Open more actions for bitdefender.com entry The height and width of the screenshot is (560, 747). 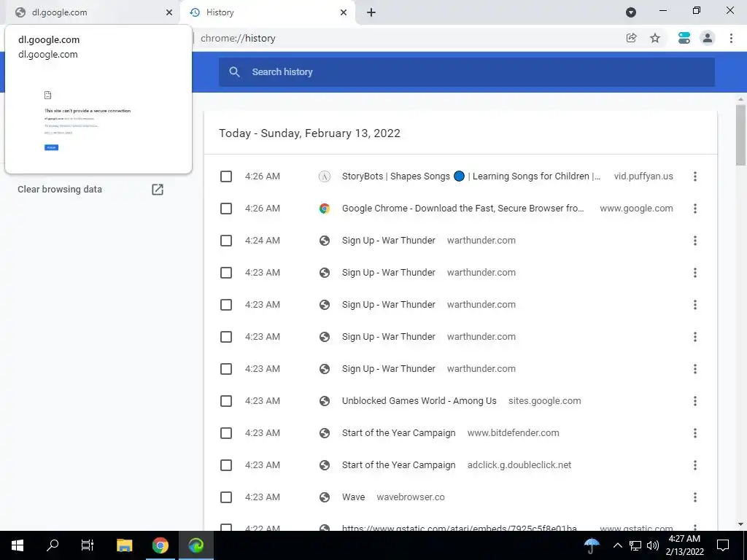[x=695, y=433]
